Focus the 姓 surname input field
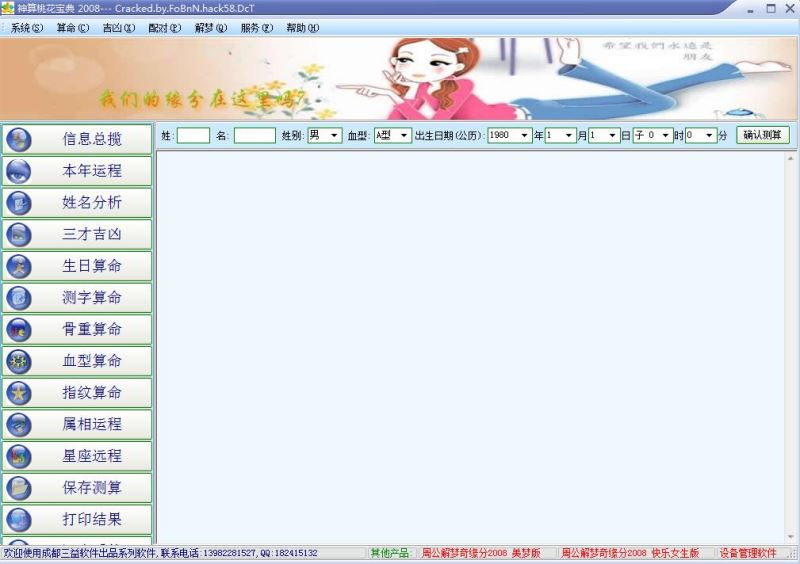The height and width of the screenshot is (564, 800). [x=193, y=135]
